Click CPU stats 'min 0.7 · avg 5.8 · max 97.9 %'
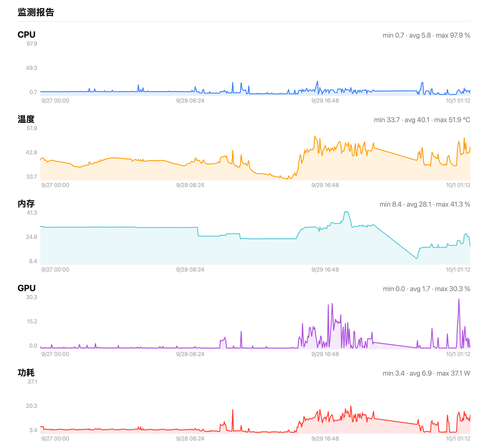488x448 pixels. click(426, 35)
